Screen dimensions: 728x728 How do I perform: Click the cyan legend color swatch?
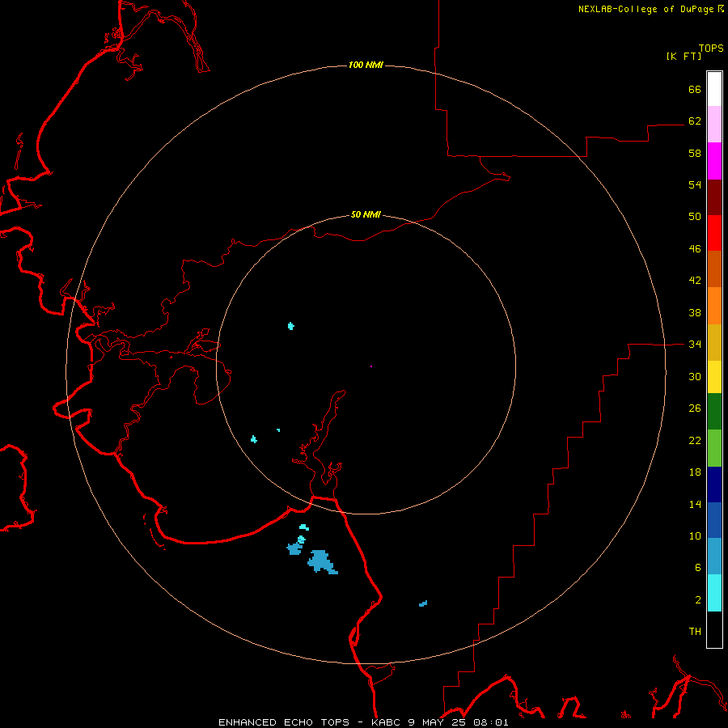click(714, 593)
